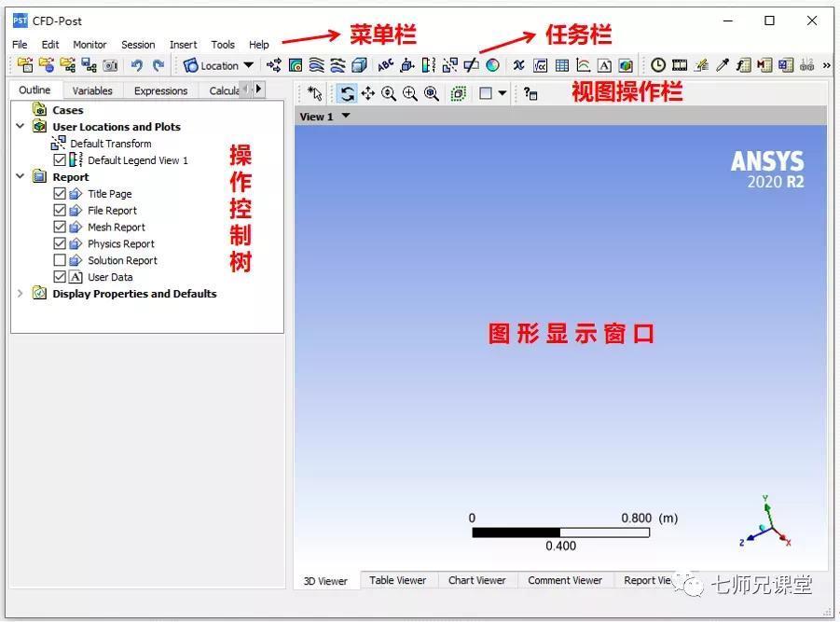Expand Display Properties and Defaults

point(20,293)
